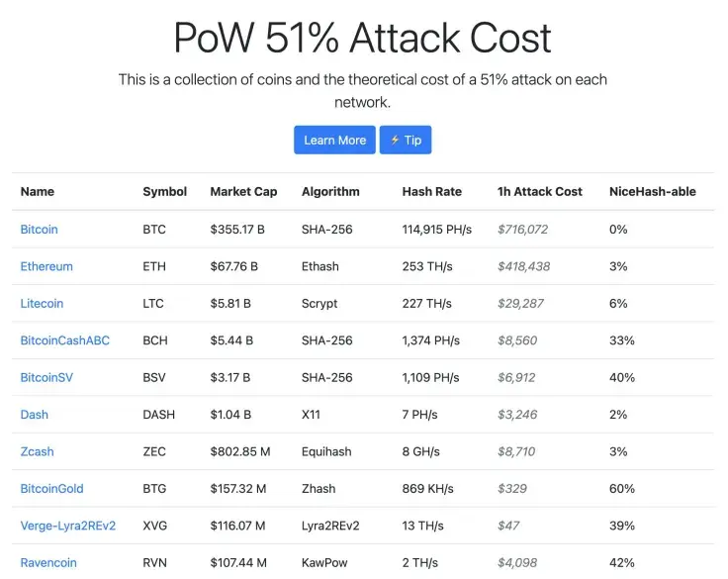728x579 pixels.
Task: Click Bitcoin's $716,072 attack cost value
Action: [x=522, y=230]
